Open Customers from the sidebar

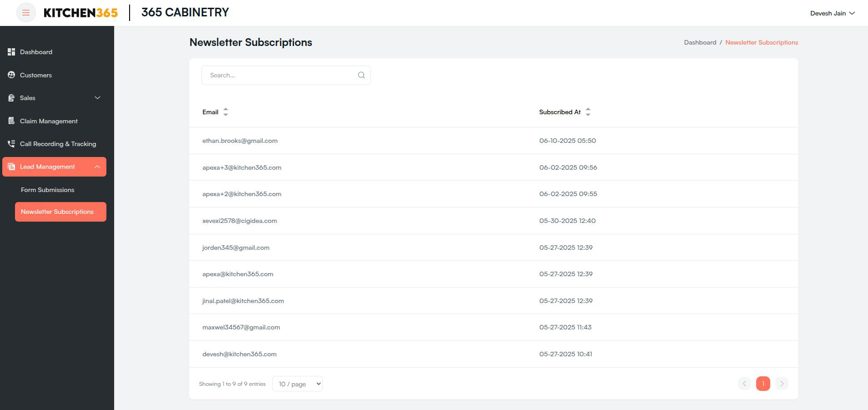36,75
